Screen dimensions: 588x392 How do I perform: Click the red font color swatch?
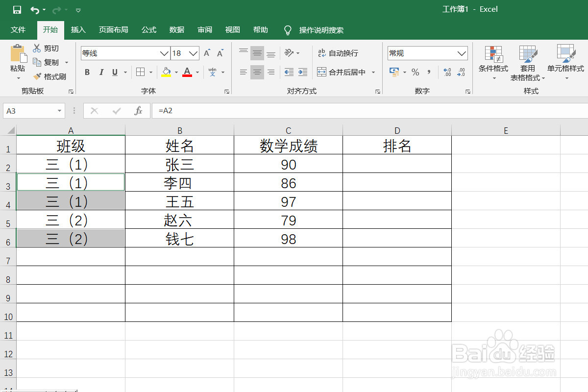(x=186, y=76)
